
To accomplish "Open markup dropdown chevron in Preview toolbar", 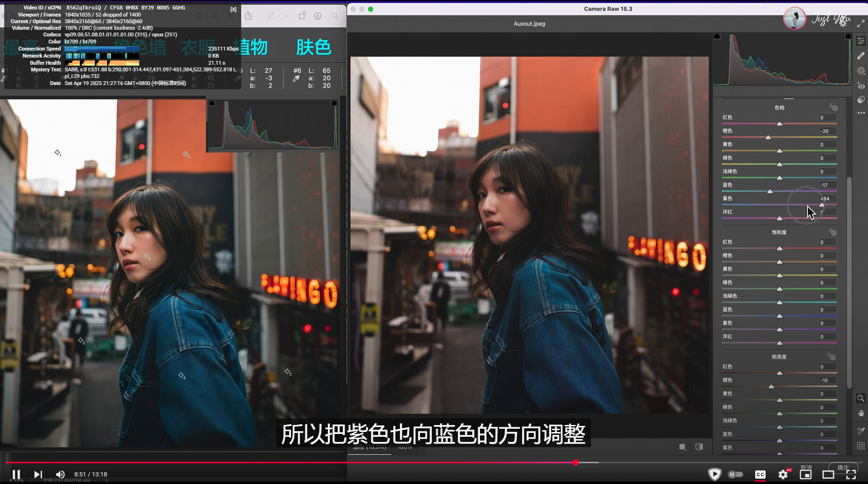I will [x=286, y=16].
